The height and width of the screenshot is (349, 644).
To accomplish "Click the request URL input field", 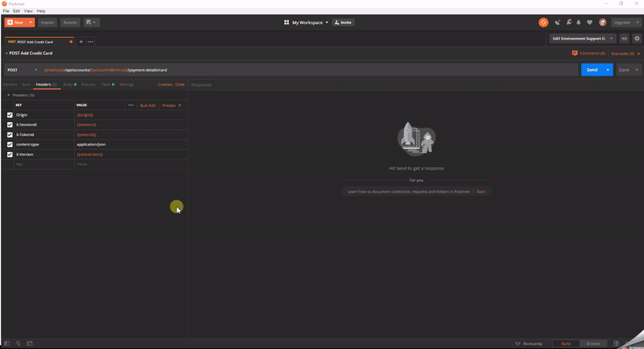I will (306, 70).
